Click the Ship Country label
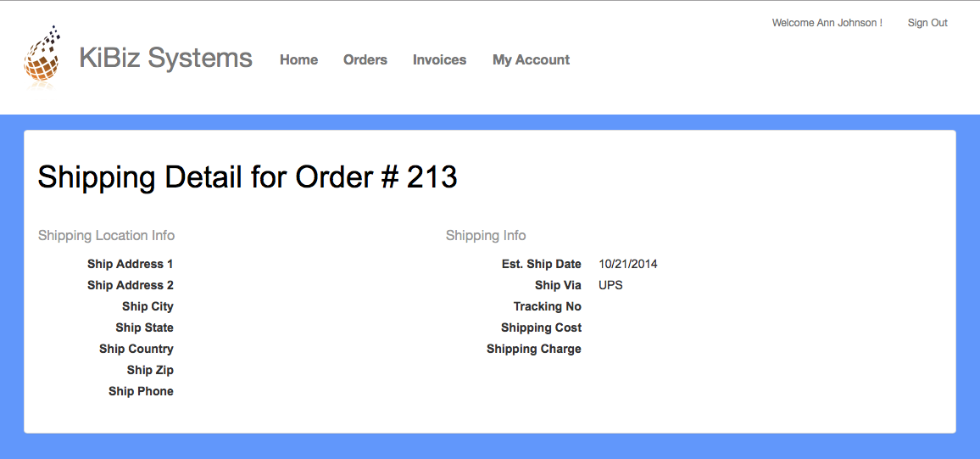 136,349
